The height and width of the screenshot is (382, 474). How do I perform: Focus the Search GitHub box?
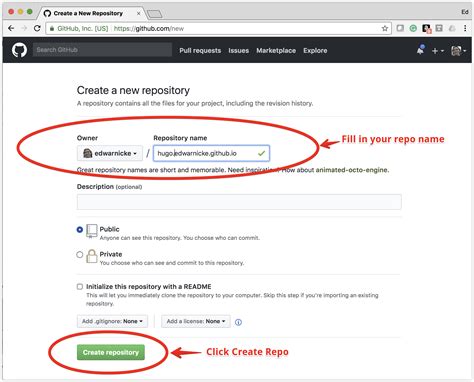coord(102,50)
